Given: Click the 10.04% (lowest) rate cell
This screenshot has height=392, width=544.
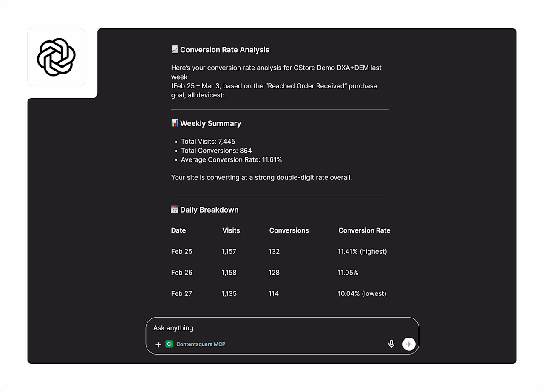Looking at the screenshot, I should [362, 293].
